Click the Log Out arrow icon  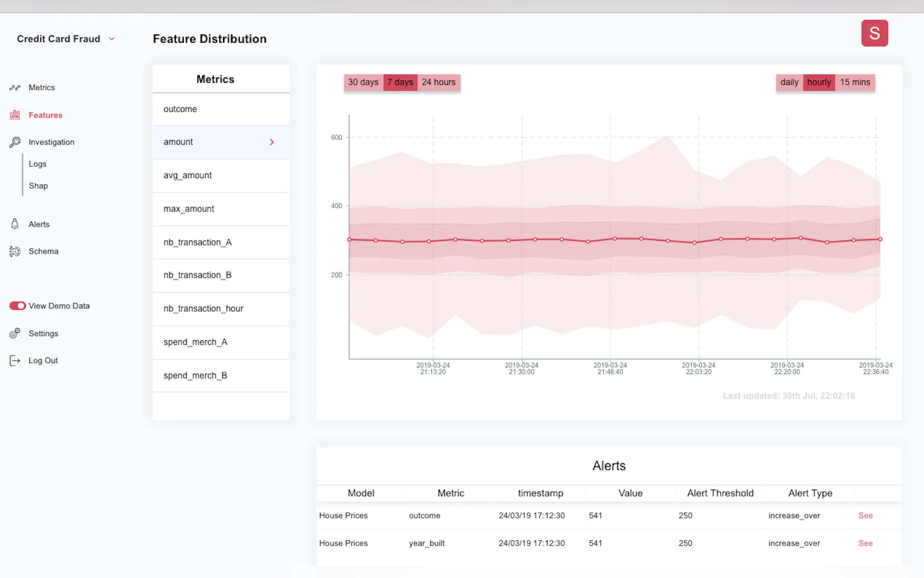pos(15,360)
